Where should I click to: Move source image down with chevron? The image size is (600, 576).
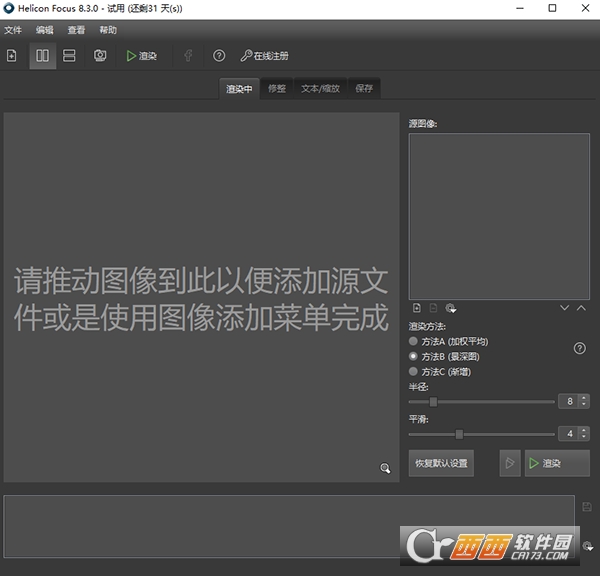click(564, 308)
